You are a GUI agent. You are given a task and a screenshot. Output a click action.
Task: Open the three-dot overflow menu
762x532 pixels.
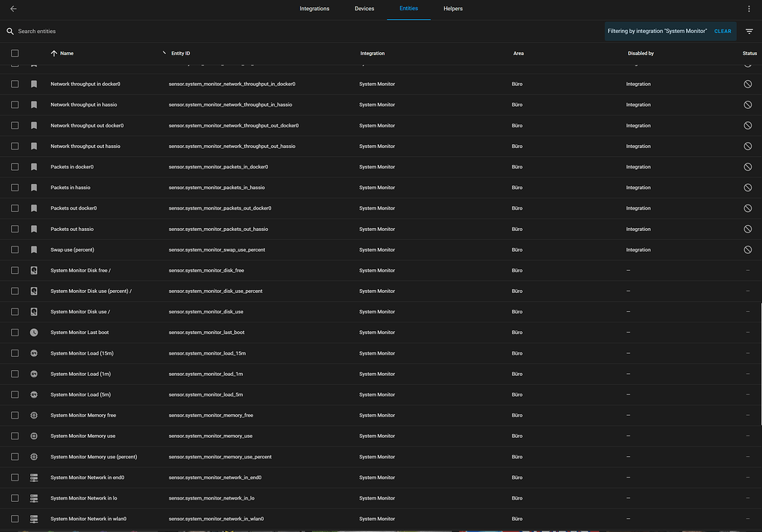point(749,7)
